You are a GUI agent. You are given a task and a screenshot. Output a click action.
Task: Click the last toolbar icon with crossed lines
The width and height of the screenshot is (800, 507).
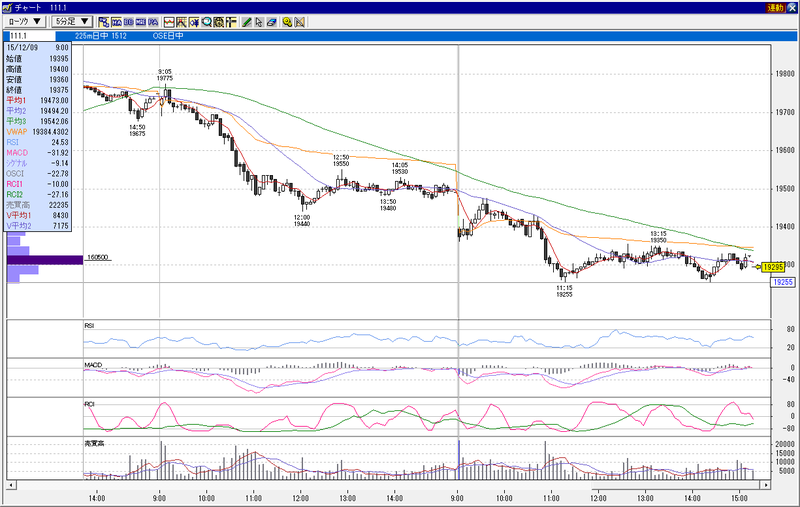pos(300,22)
